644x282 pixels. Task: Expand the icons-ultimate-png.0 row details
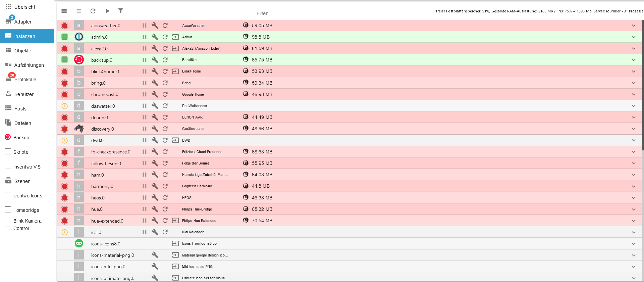click(634, 278)
